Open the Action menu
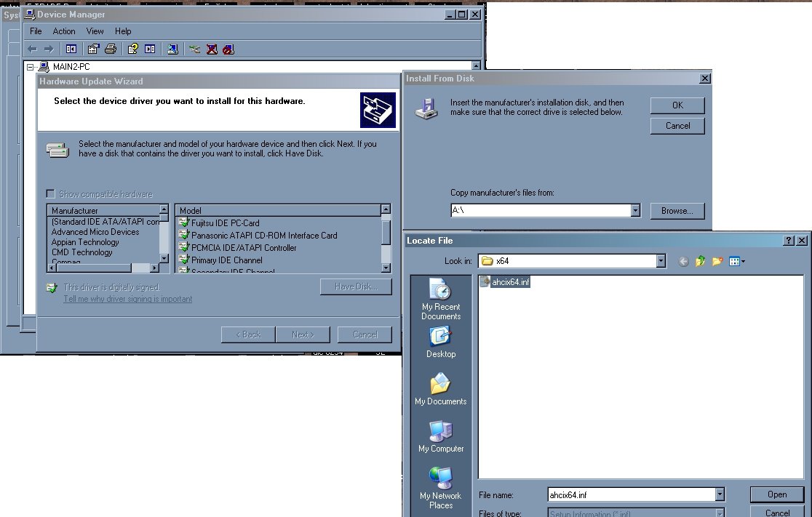 point(64,31)
